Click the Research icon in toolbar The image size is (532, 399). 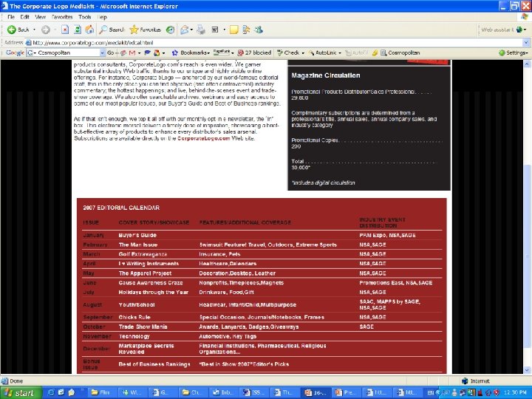(x=246, y=30)
